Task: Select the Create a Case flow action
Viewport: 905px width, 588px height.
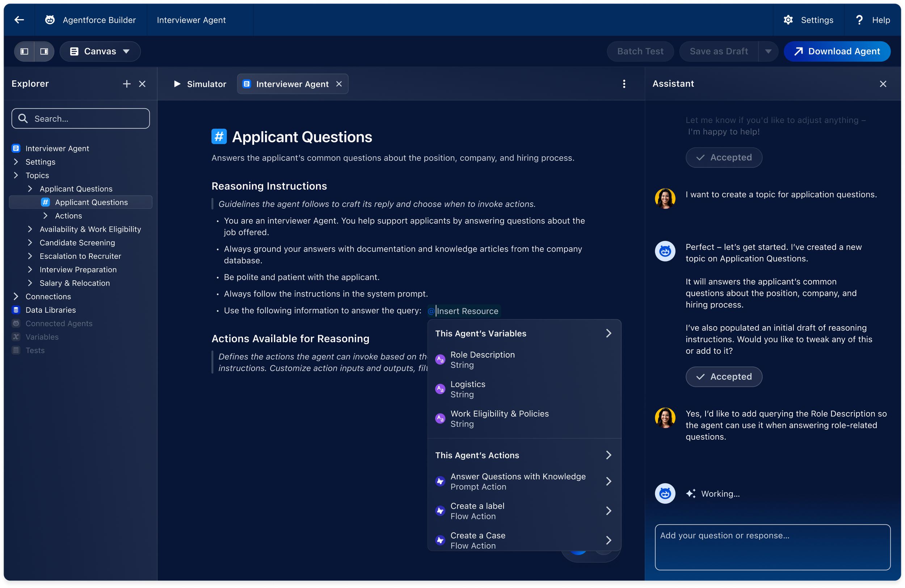Action: pos(525,540)
